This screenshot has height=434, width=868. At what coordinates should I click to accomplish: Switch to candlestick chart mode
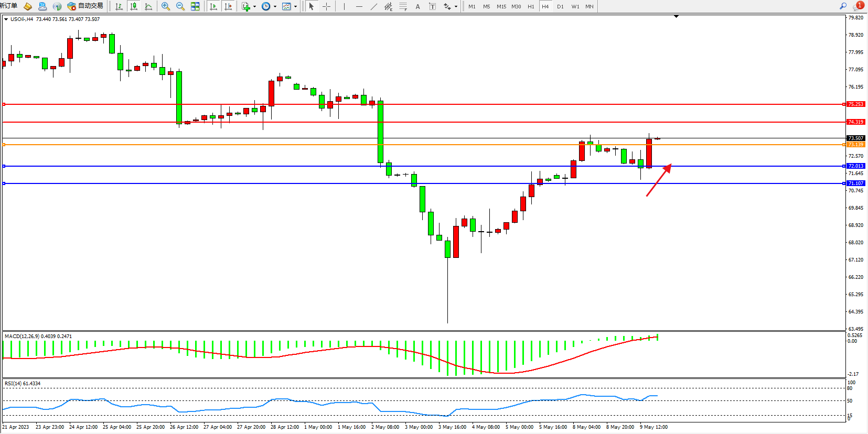click(x=134, y=6)
